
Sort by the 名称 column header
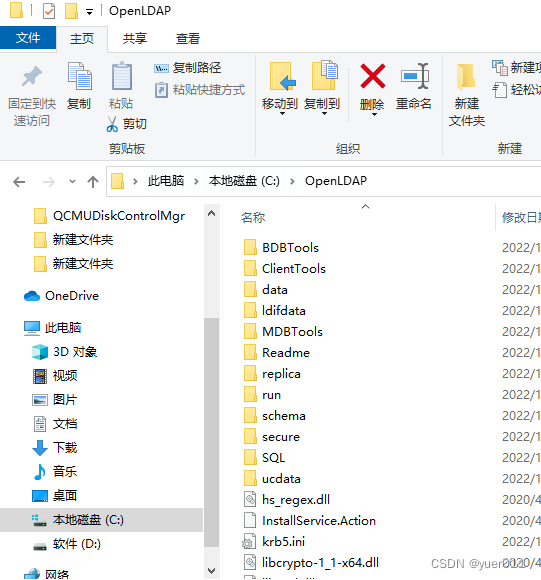pyautogui.click(x=253, y=218)
